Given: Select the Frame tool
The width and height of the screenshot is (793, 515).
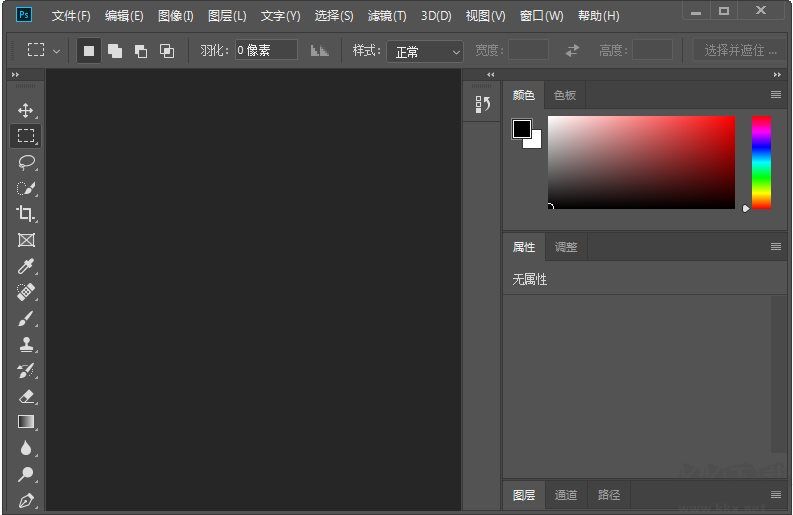Looking at the screenshot, I should 26,240.
